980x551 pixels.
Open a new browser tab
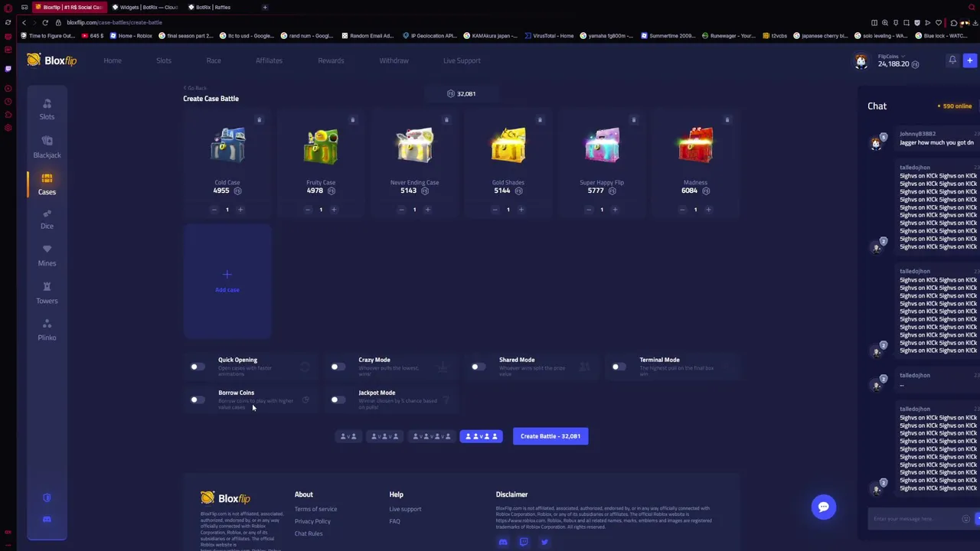point(265,7)
